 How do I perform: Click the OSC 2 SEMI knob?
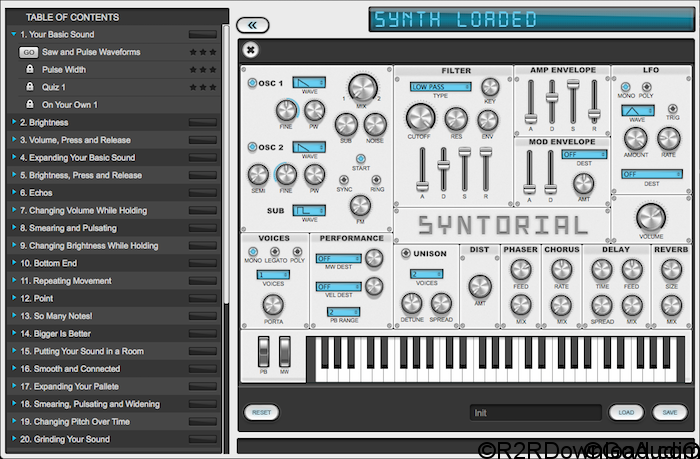coord(258,175)
